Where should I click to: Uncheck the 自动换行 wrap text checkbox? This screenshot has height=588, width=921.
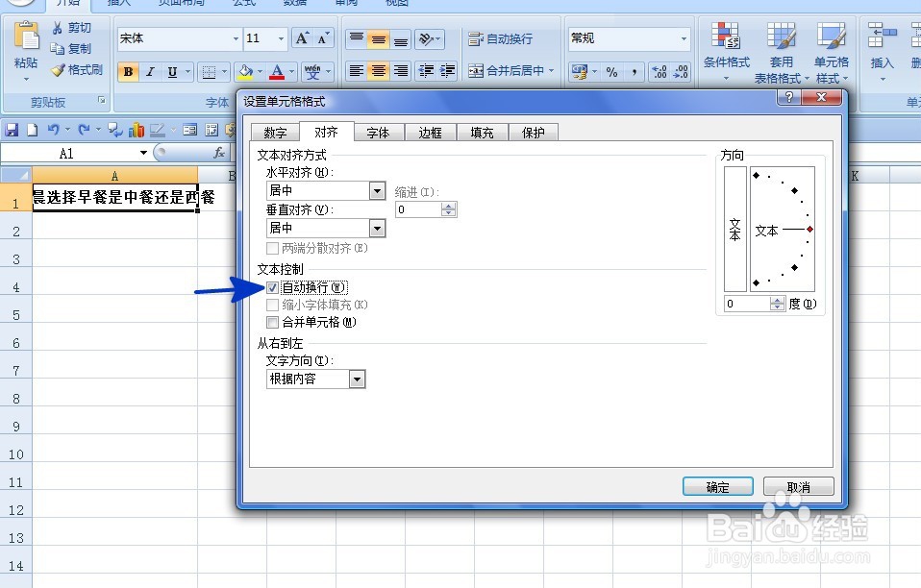coord(271,286)
